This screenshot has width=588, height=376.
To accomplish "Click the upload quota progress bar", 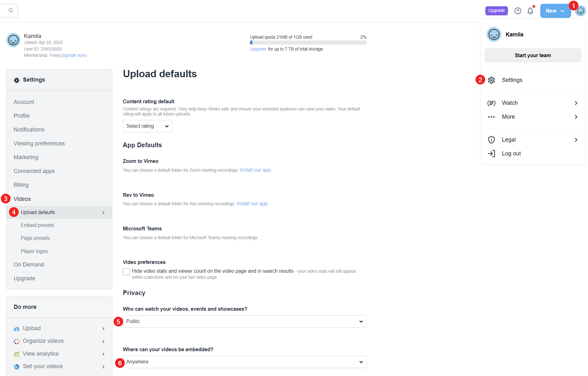I will (x=308, y=42).
